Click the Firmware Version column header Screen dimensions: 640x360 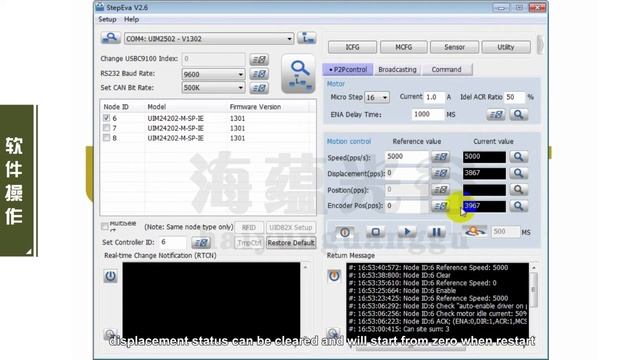255,107
